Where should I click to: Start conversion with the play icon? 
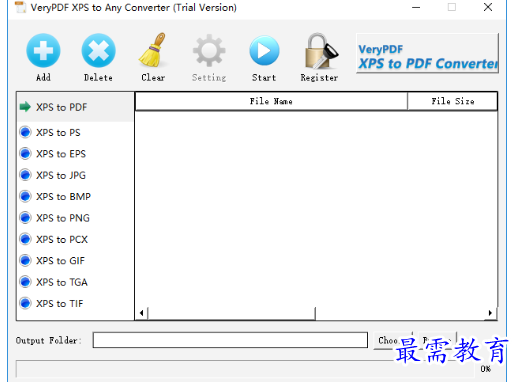[264, 51]
